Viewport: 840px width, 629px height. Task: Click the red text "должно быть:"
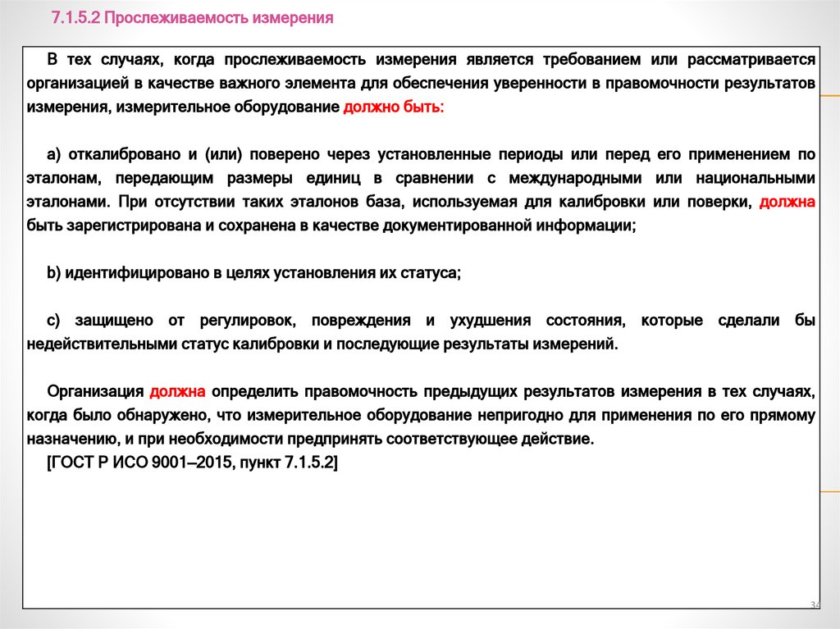394,107
